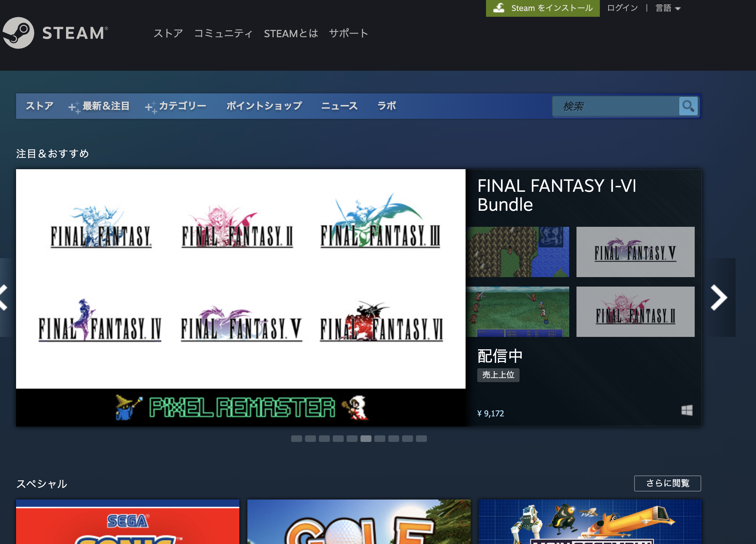Select the fourth carousel page dot
756x544 pixels.
(x=338, y=439)
